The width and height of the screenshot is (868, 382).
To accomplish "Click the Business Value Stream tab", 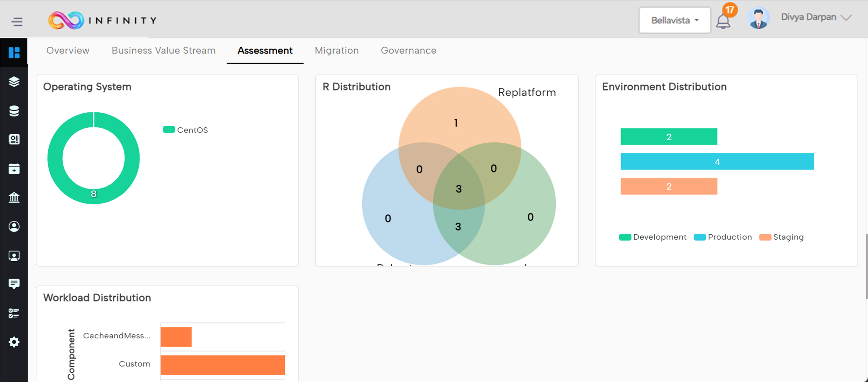I will (x=163, y=51).
